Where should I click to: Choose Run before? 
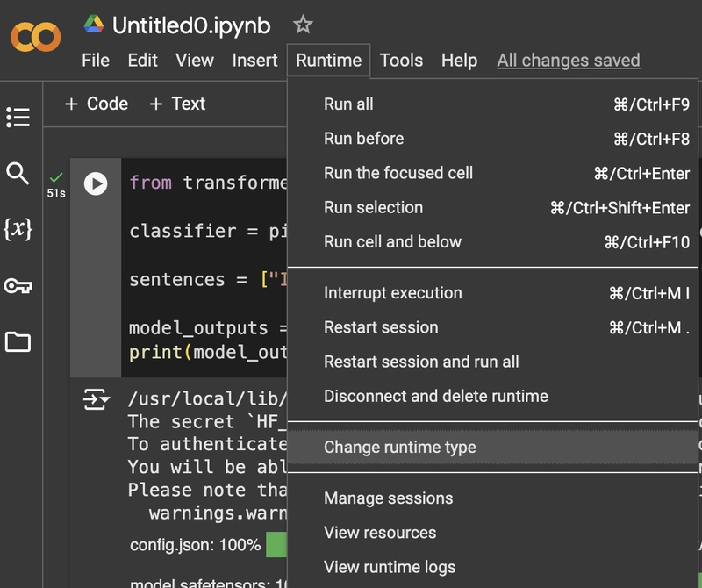pyautogui.click(x=492, y=139)
